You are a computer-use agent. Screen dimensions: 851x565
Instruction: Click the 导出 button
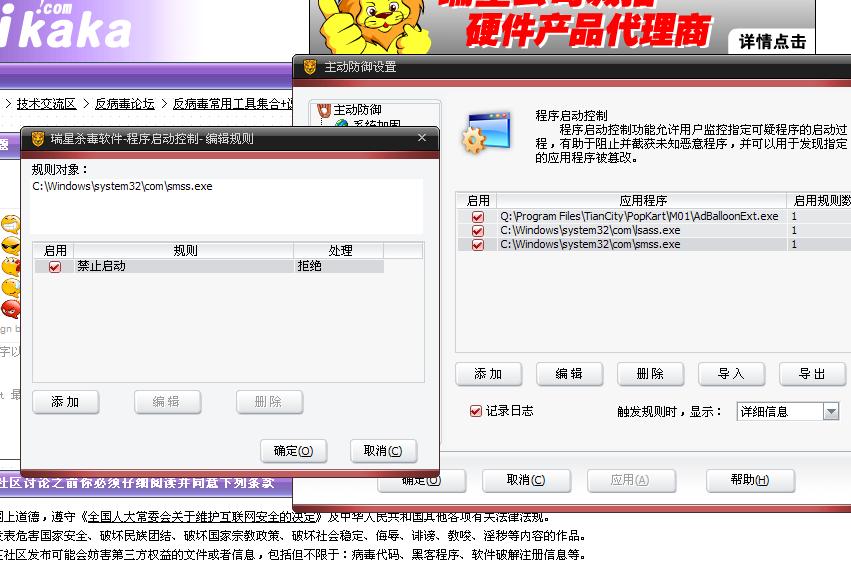click(x=812, y=374)
